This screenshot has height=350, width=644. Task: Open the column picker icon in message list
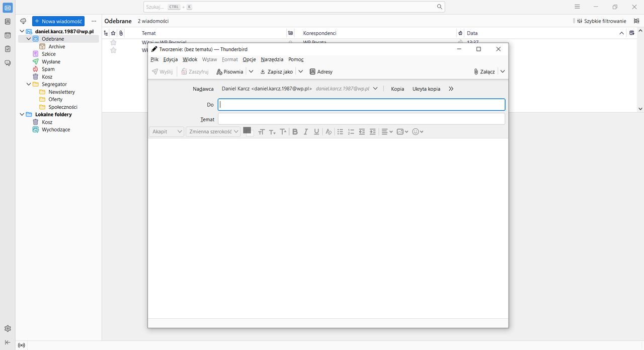pyautogui.click(x=632, y=33)
